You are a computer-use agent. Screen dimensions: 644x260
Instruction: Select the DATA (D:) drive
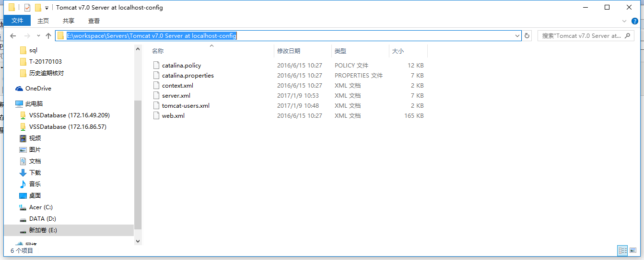click(x=42, y=219)
